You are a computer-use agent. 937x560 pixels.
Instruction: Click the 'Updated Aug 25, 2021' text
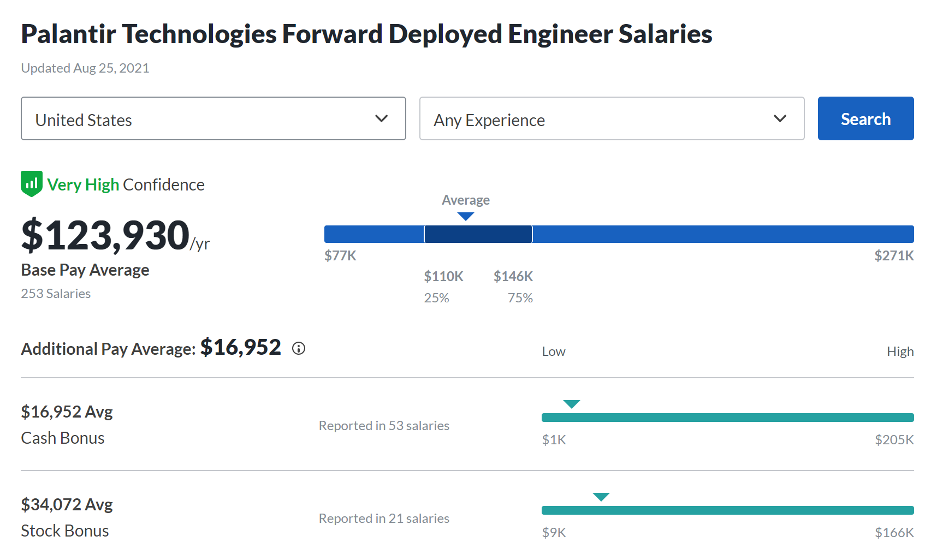85,68
